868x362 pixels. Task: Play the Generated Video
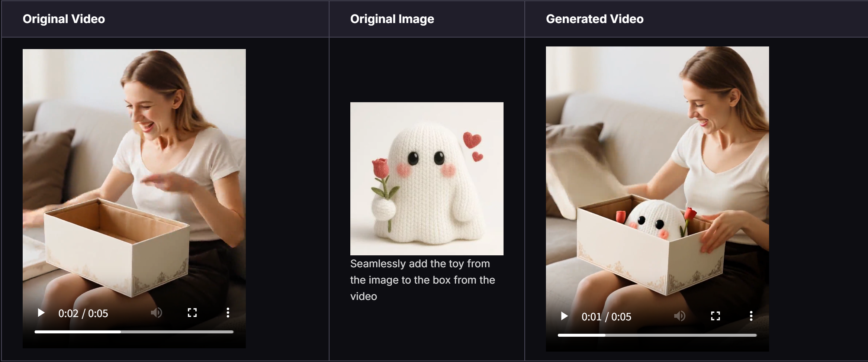pyautogui.click(x=564, y=316)
